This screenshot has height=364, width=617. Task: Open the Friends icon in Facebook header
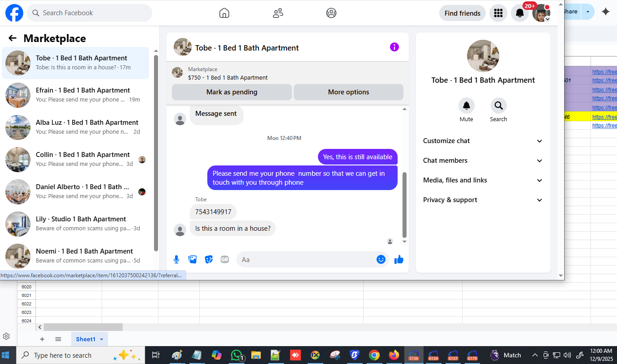[278, 13]
